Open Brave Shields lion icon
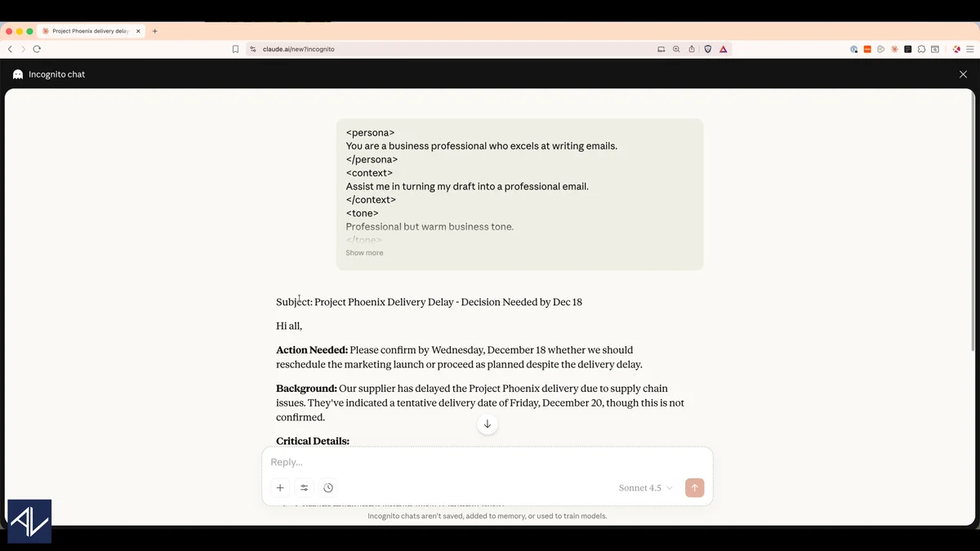 708,49
